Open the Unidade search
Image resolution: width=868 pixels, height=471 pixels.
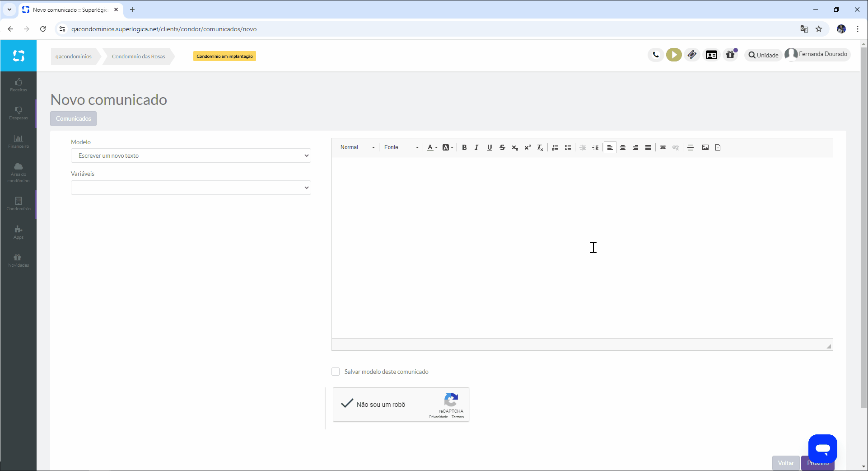point(763,55)
